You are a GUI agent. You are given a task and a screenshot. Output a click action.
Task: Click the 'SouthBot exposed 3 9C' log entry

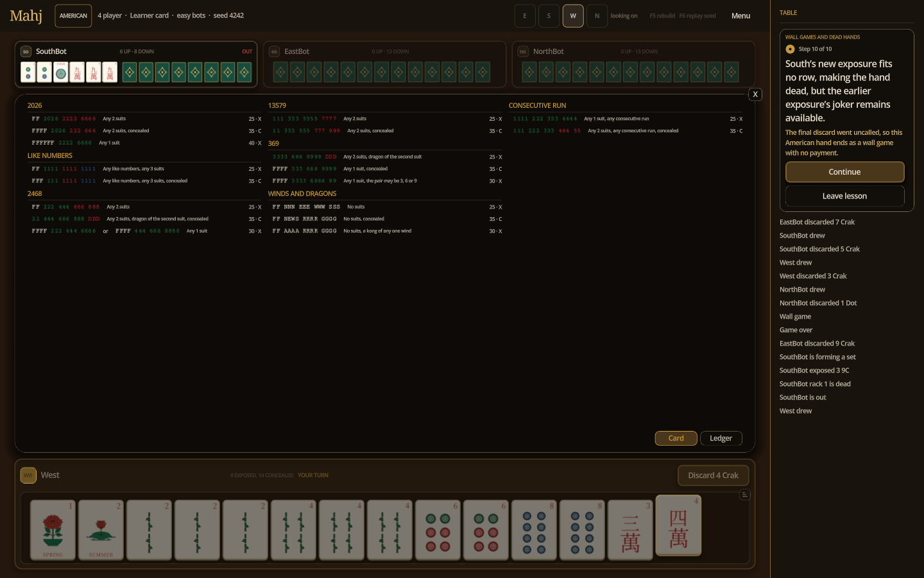pos(814,371)
